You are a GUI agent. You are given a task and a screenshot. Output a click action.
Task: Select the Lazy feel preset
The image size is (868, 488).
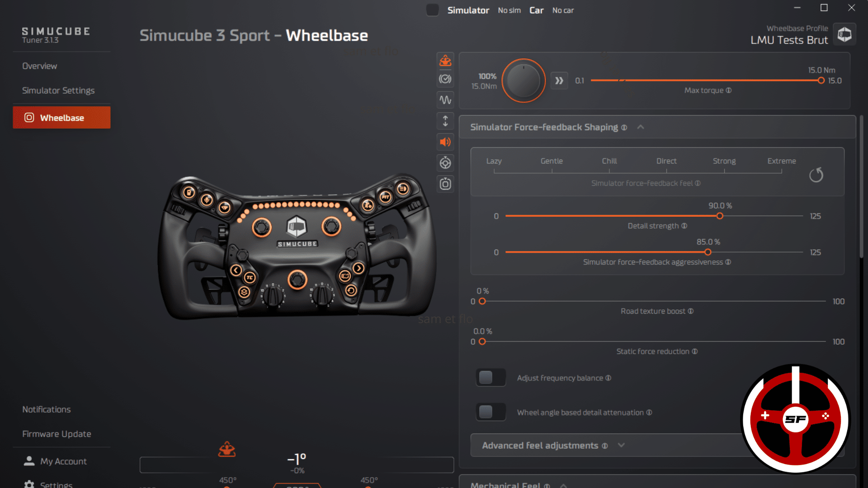(494, 161)
